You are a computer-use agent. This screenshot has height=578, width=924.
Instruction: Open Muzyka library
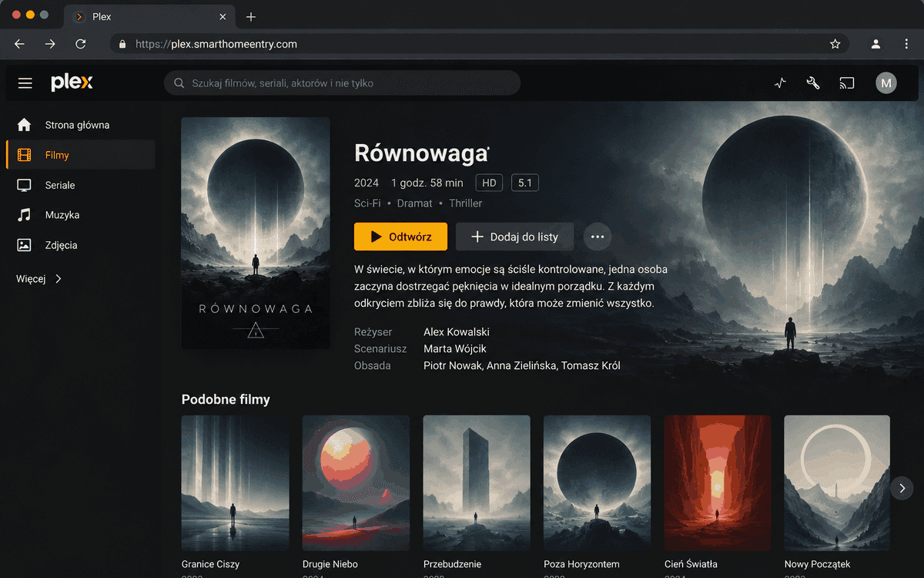coord(80,215)
